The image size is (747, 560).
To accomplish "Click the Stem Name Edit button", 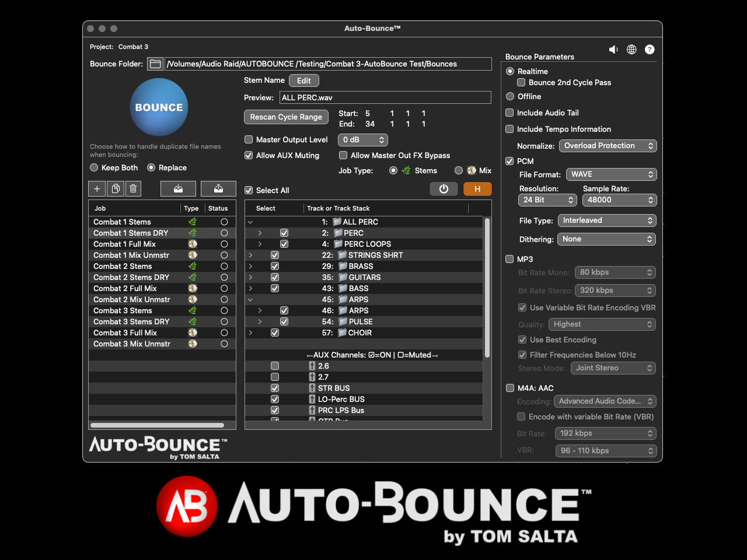I will 304,81.
